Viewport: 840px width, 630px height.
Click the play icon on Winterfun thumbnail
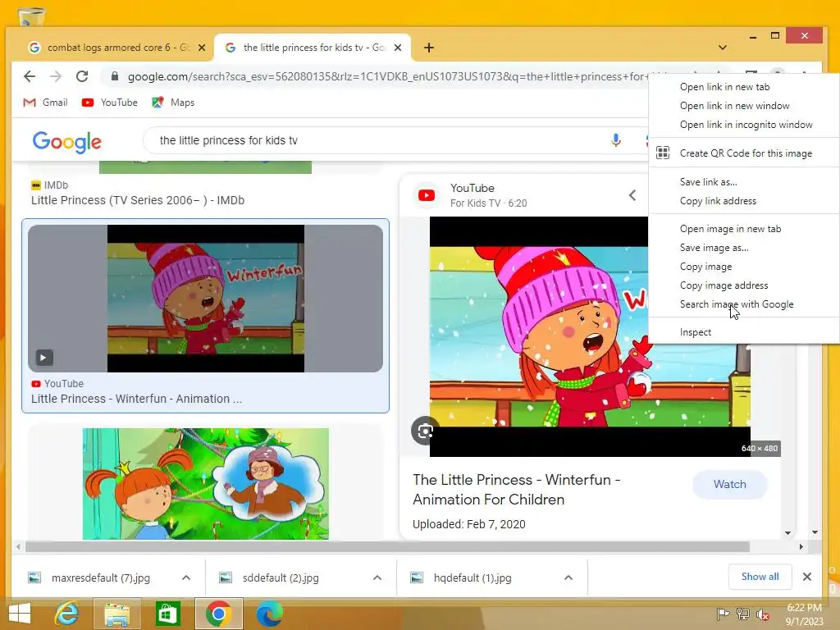(44, 358)
